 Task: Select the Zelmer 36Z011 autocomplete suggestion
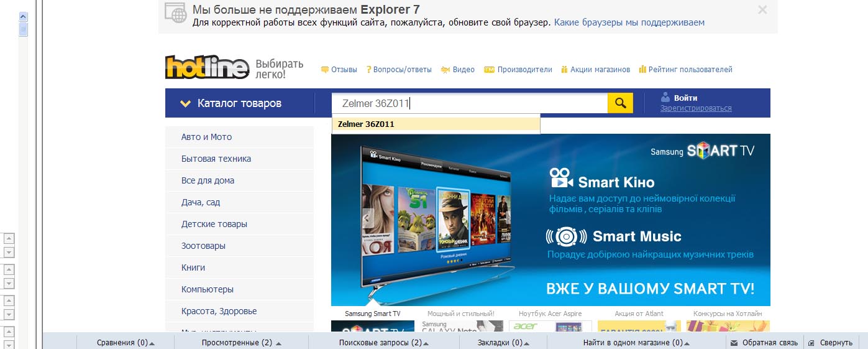436,124
